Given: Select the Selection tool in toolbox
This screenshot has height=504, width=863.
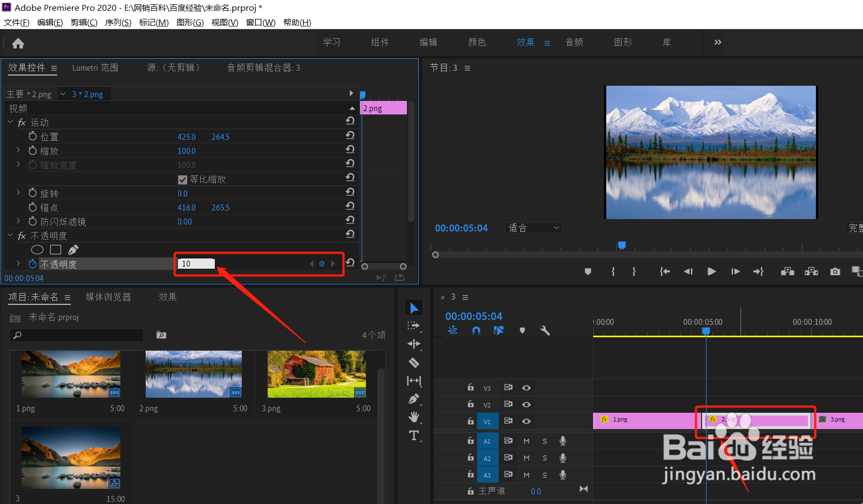Looking at the screenshot, I should pyautogui.click(x=414, y=308).
